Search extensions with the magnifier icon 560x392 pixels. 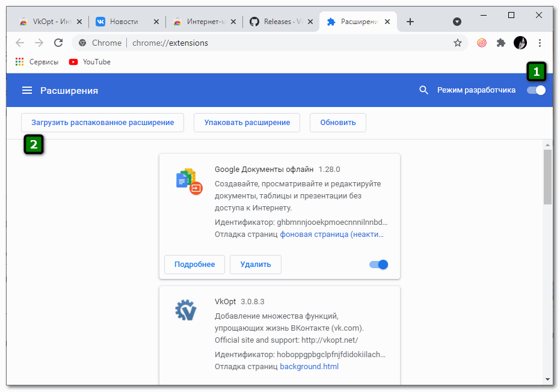click(423, 90)
